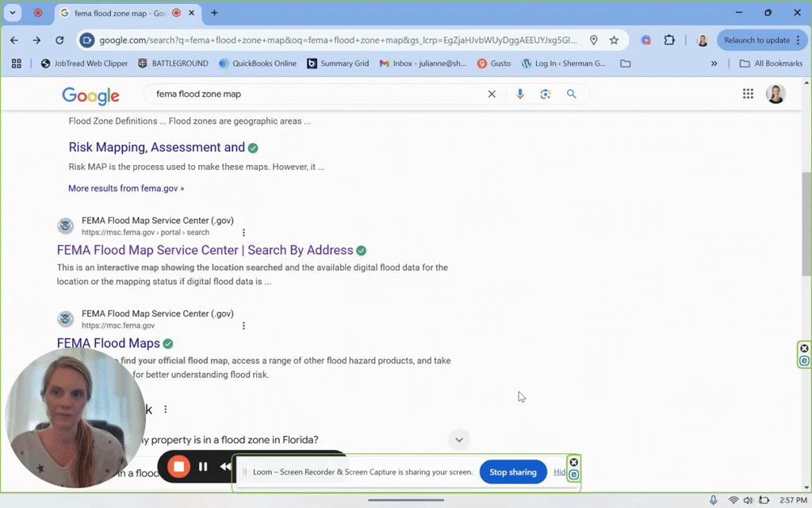Open FEMA Flood Map Service Center link

click(x=205, y=250)
